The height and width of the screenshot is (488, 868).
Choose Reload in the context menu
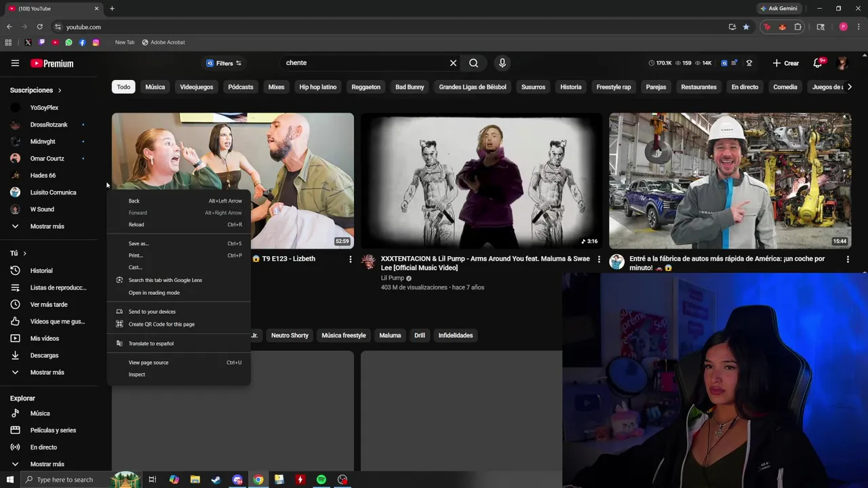tap(179, 224)
